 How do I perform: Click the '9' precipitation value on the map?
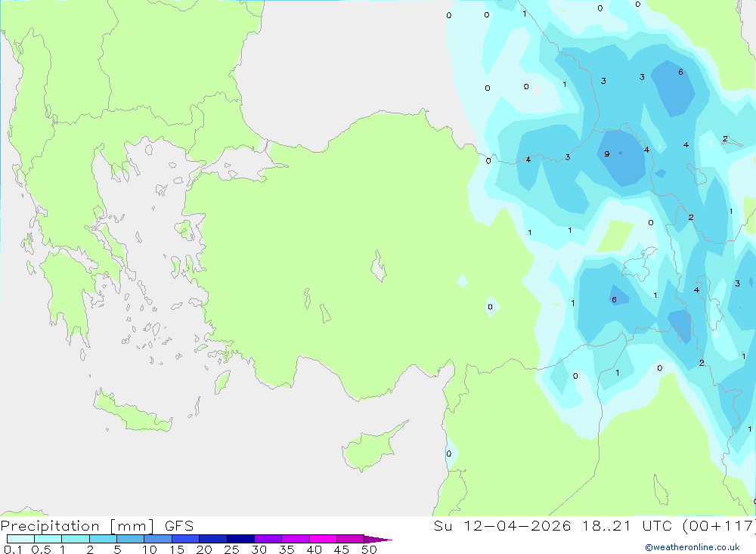[x=606, y=154]
